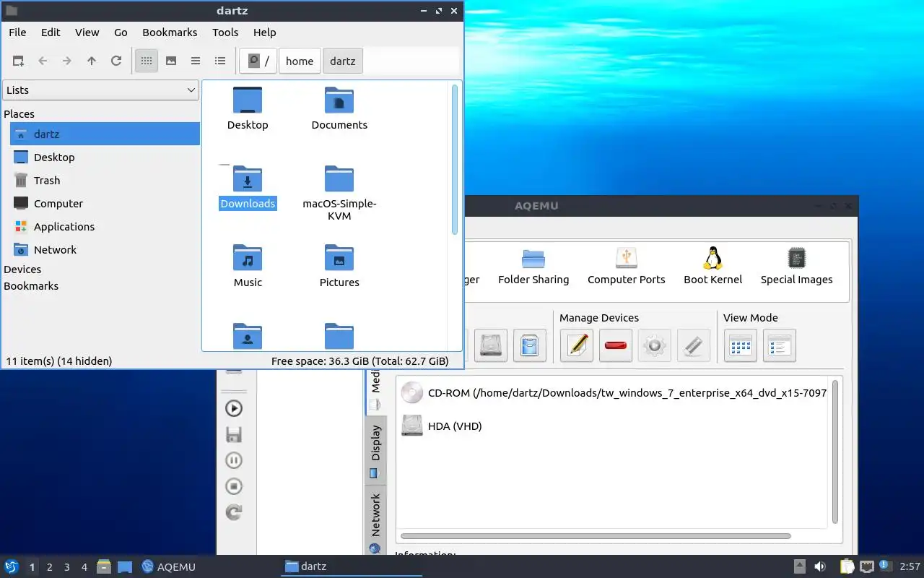This screenshot has height=578, width=924.
Task: Select the Music folder
Action: (x=248, y=266)
